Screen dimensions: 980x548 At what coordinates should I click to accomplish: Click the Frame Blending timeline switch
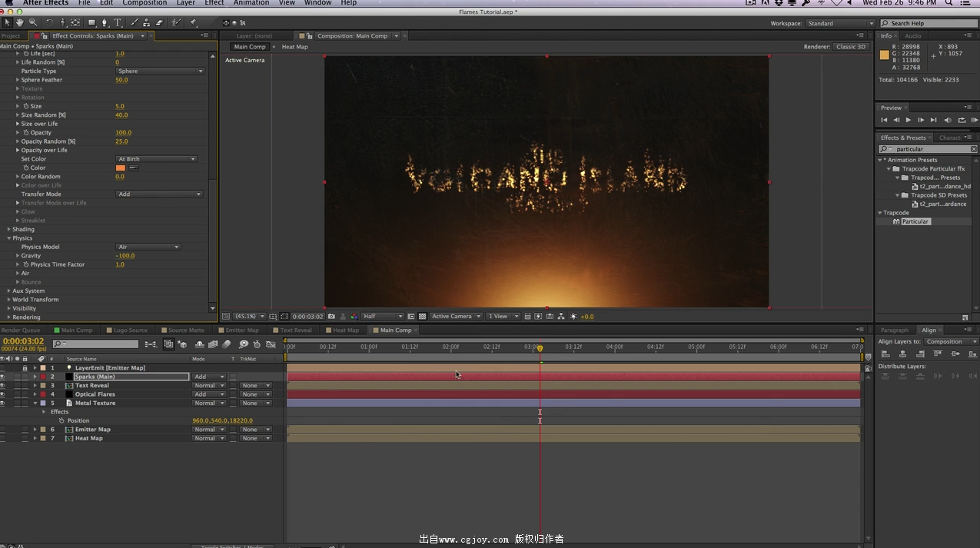tap(213, 344)
